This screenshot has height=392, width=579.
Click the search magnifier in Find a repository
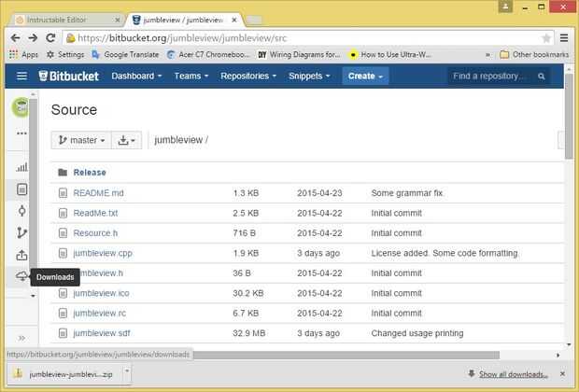[542, 77]
